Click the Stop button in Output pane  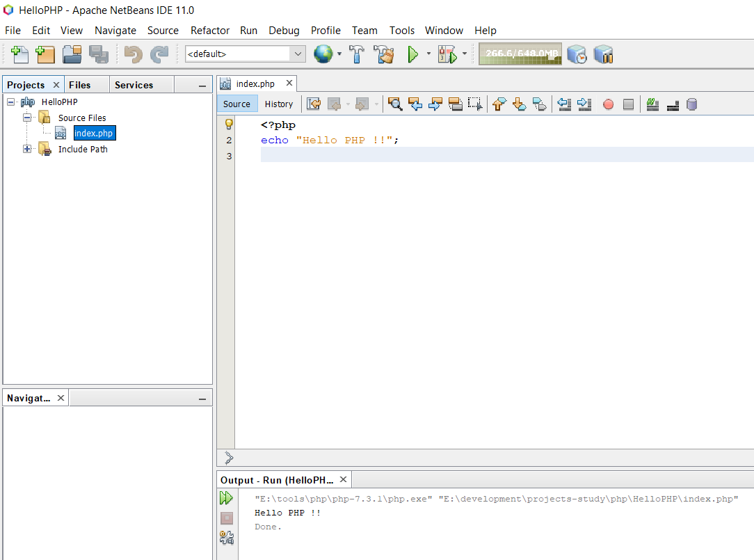point(227,518)
